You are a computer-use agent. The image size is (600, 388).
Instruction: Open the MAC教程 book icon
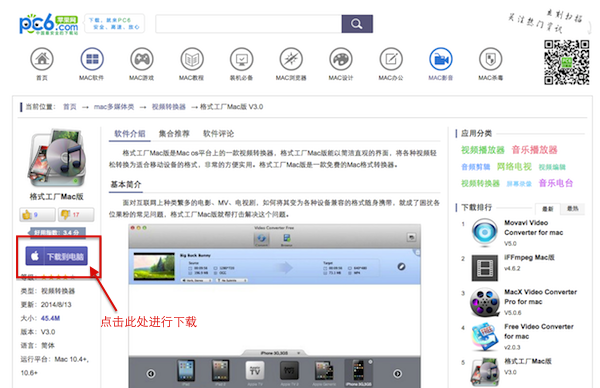point(192,59)
